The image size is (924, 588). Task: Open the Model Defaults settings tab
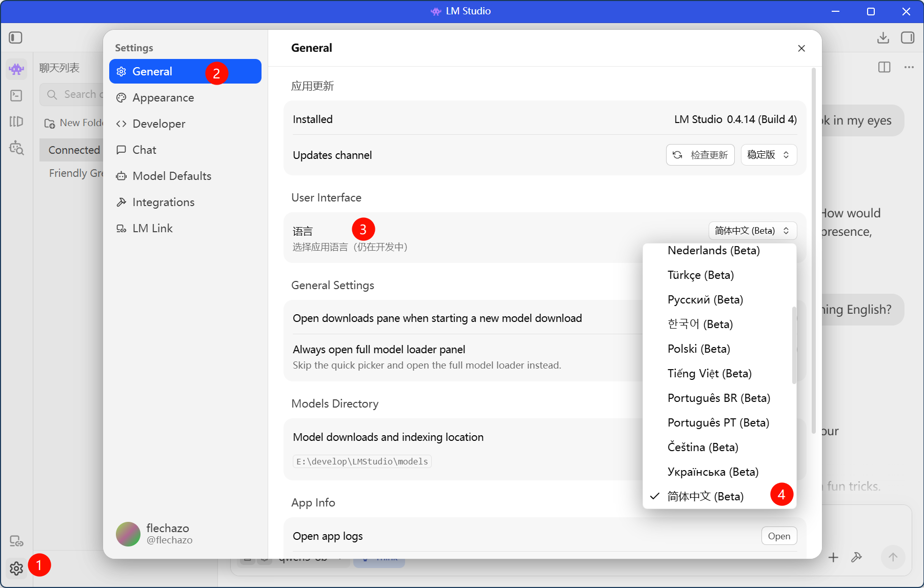point(185,176)
